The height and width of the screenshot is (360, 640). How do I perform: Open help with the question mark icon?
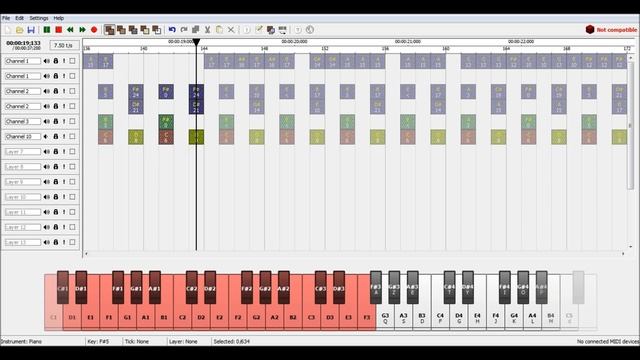click(x=298, y=30)
